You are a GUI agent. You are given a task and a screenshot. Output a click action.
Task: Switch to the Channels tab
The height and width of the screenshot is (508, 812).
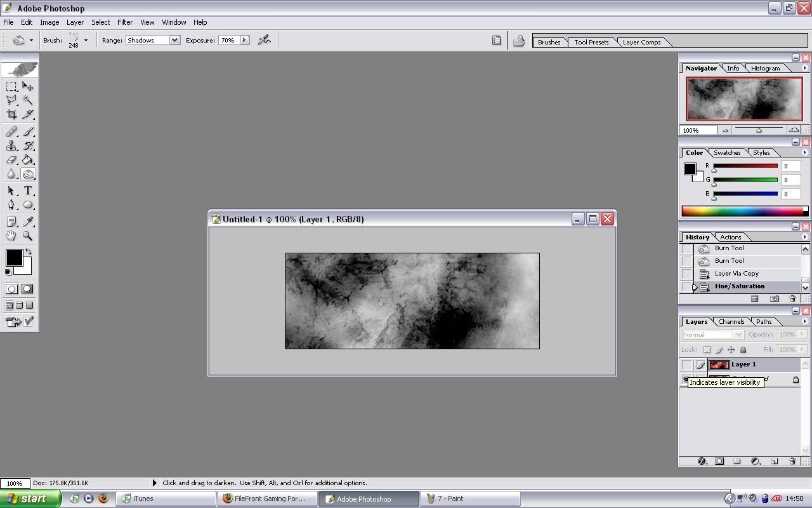tap(731, 321)
